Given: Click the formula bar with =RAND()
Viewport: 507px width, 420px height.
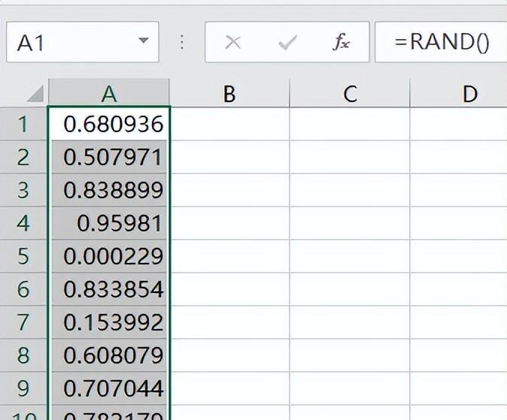Looking at the screenshot, I should coord(441,42).
